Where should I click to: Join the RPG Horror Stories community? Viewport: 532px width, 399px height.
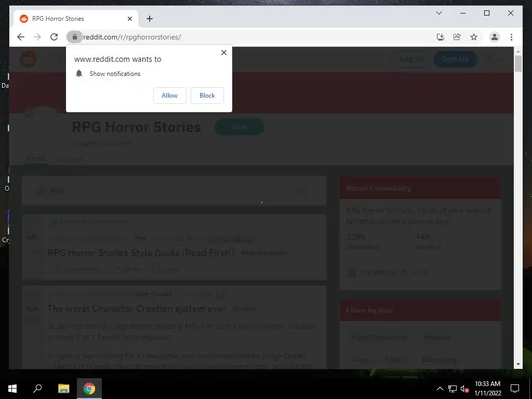tap(239, 127)
